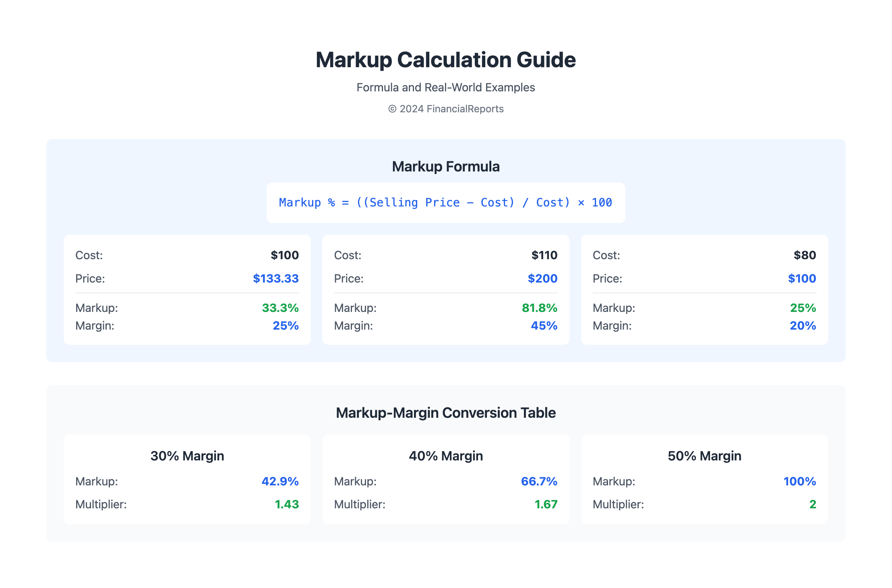Image resolution: width=892 pixels, height=588 pixels.
Task: Click the 42.9% markup value
Action: (280, 481)
